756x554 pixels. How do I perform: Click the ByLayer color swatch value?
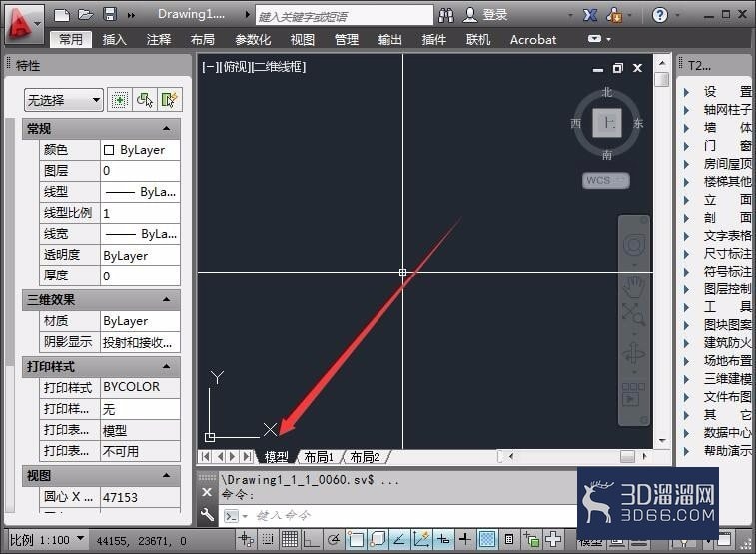pos(140,150)
